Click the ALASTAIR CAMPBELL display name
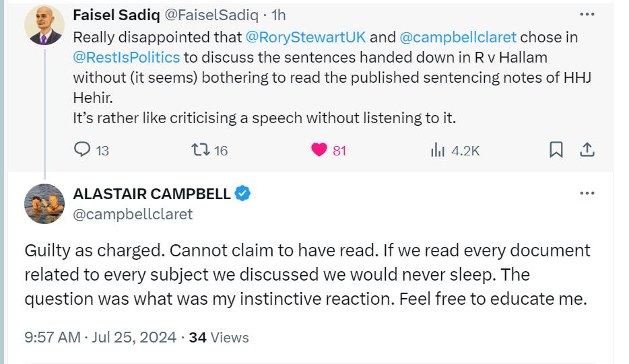The width and height of the screenshot is (629, 364). [152, 194]
